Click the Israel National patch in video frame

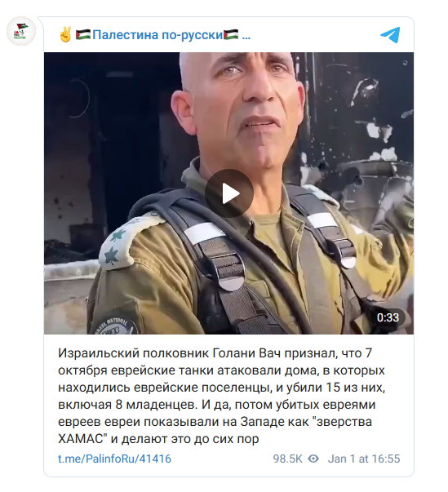click(115, 324)
